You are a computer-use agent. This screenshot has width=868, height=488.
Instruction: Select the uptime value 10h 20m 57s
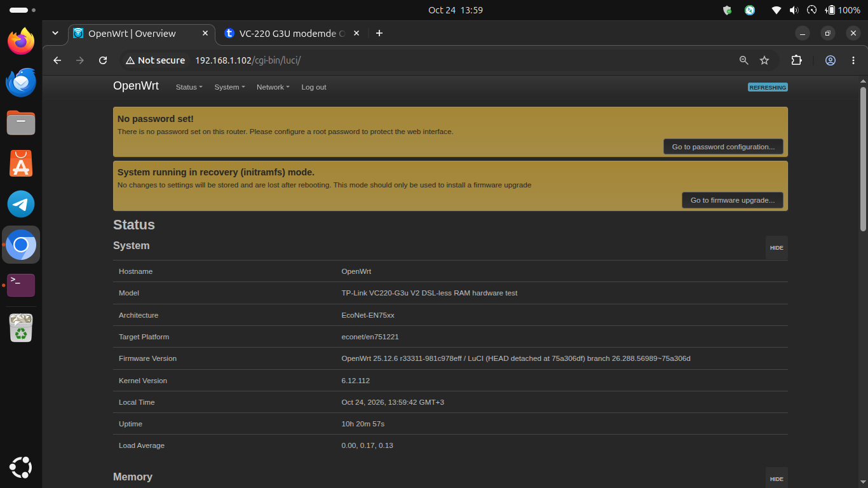click(x=363, y=424)
